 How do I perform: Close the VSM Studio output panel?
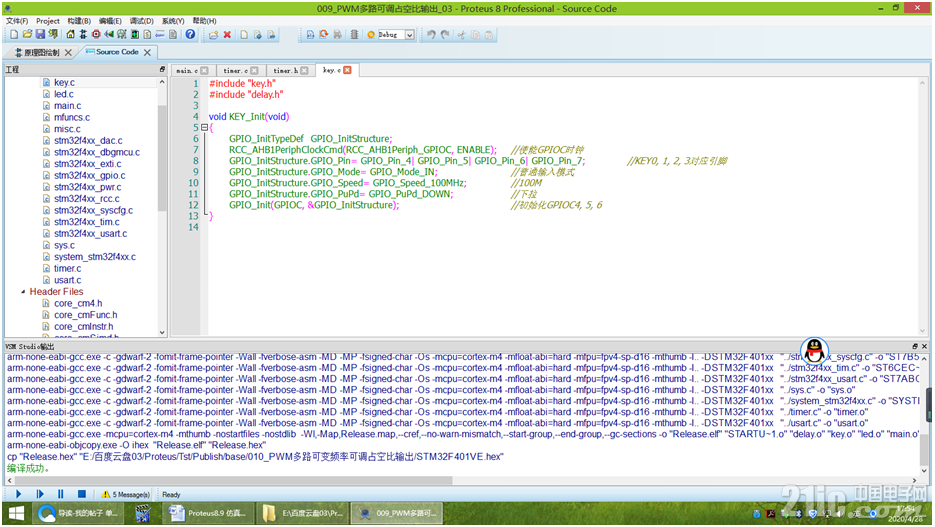point(925,346)
